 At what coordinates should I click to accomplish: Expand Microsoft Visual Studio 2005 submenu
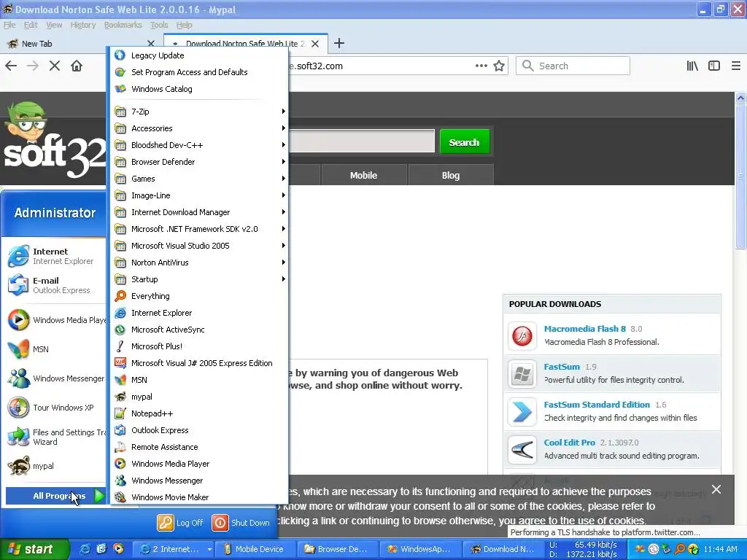click(198, 246)
